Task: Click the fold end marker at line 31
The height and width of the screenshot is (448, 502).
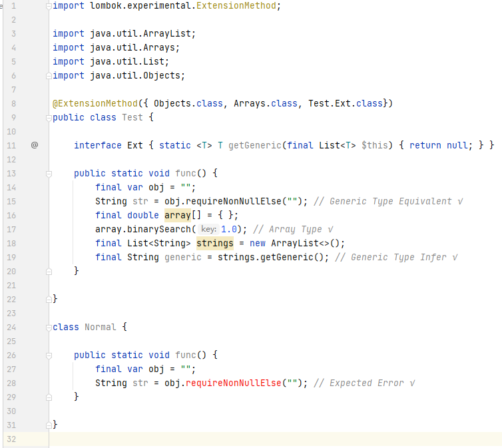Action: coord(49,425)
